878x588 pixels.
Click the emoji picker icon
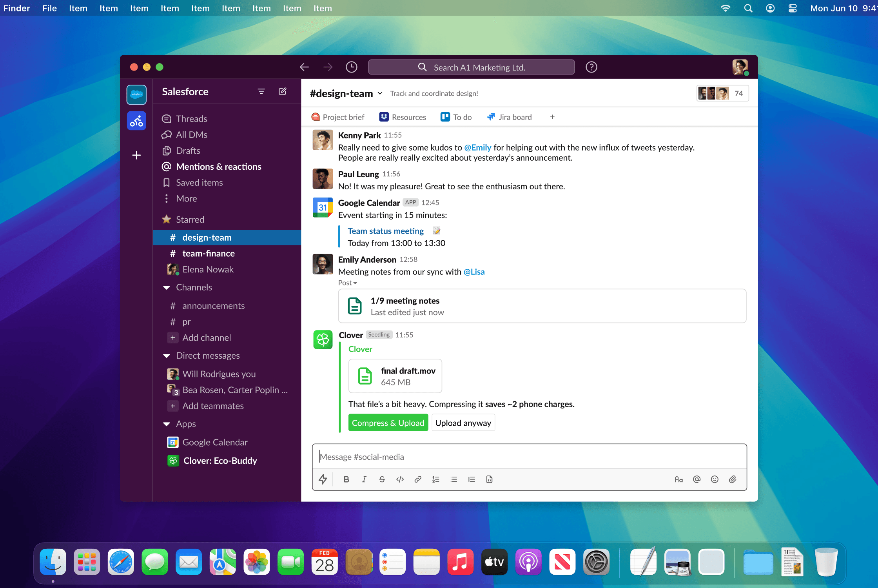pos(714,479)
